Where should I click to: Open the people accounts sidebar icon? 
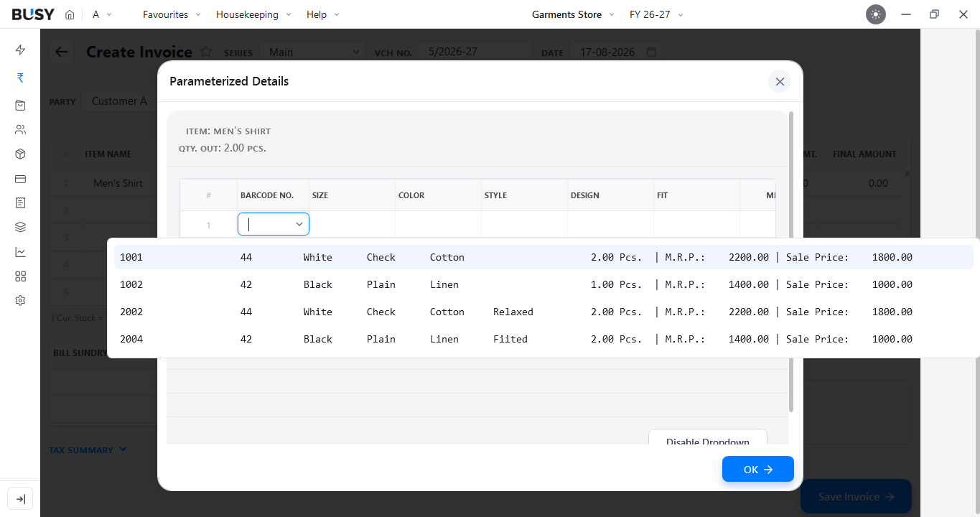pos(20,129)
